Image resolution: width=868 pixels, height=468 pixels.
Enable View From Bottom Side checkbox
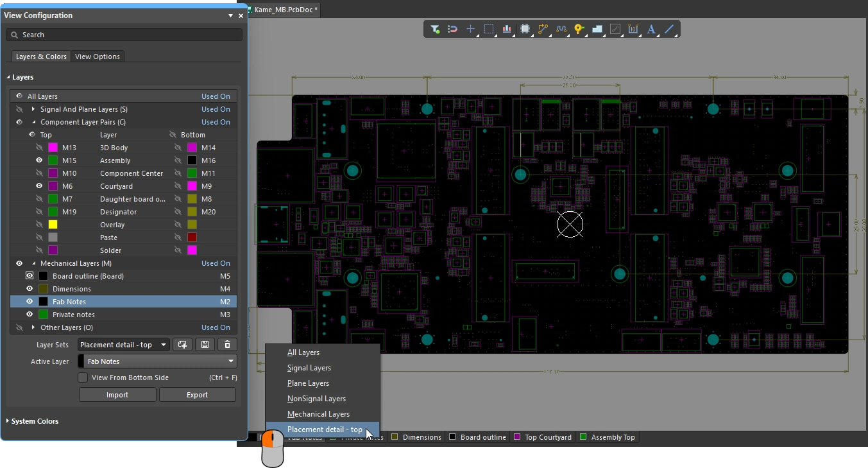(83, 377)
